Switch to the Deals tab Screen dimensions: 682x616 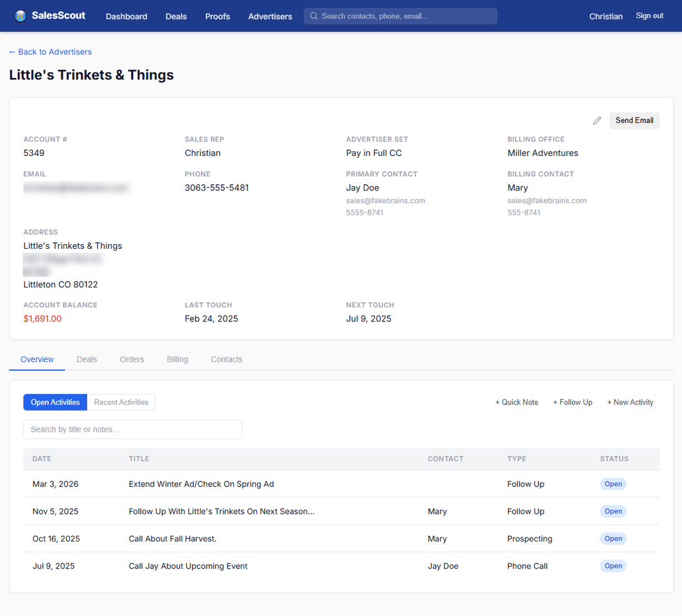point(87,360)
